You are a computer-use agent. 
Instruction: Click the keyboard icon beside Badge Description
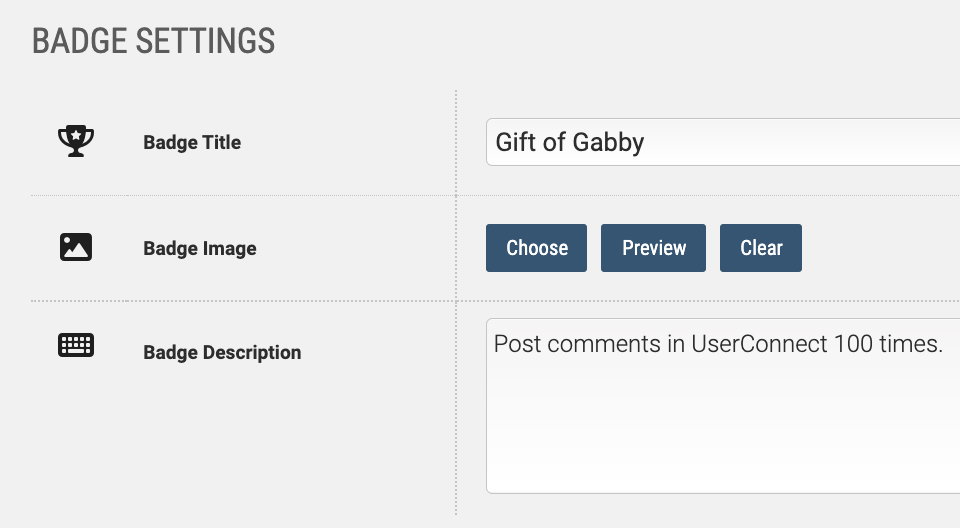(x=76, y=345)
